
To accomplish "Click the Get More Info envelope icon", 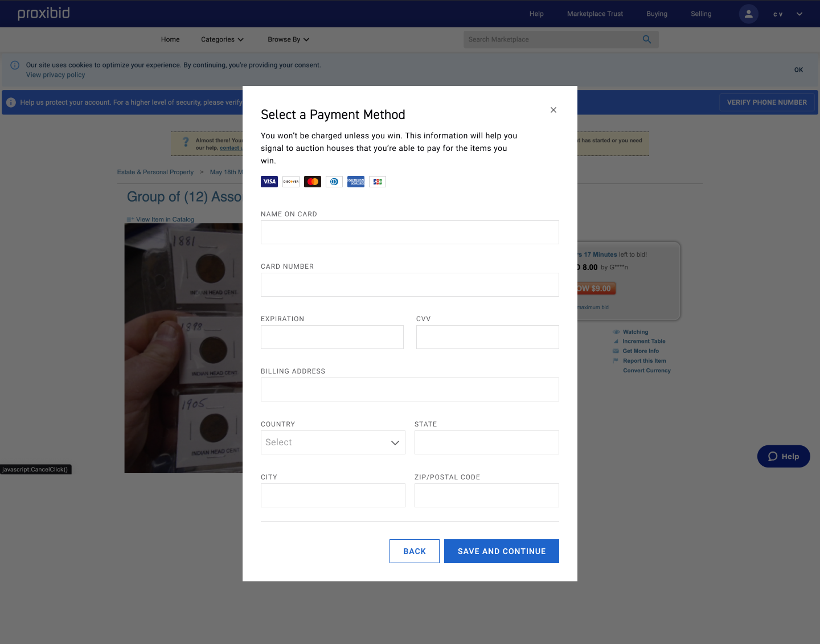I will (616, 351).
